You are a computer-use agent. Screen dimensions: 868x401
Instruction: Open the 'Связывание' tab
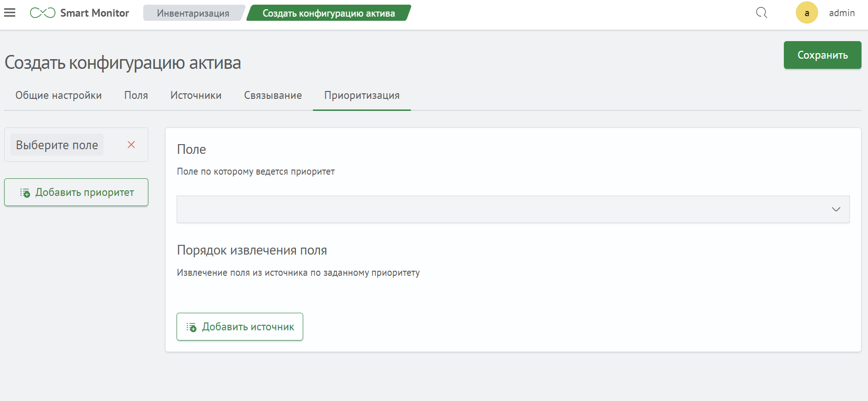pos(273,96)
